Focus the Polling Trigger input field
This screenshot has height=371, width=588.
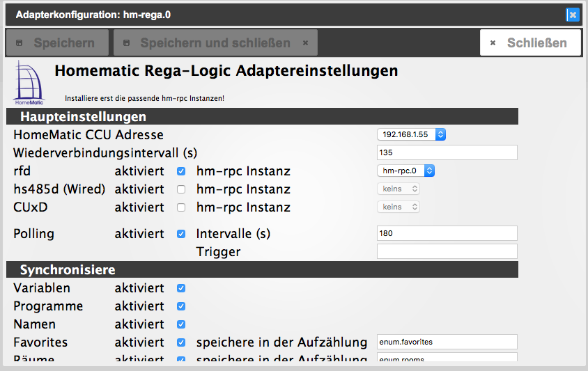[447, 251]
